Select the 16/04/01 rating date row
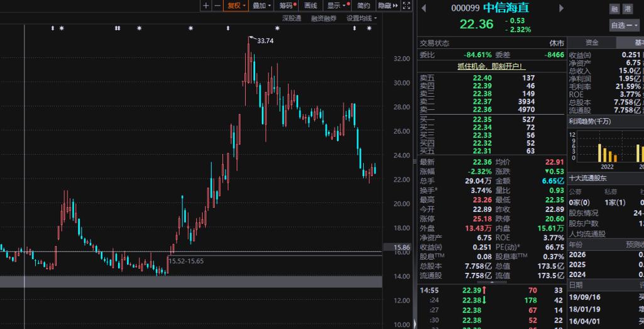This screenshot has height=329, width=644. (606, 321)
